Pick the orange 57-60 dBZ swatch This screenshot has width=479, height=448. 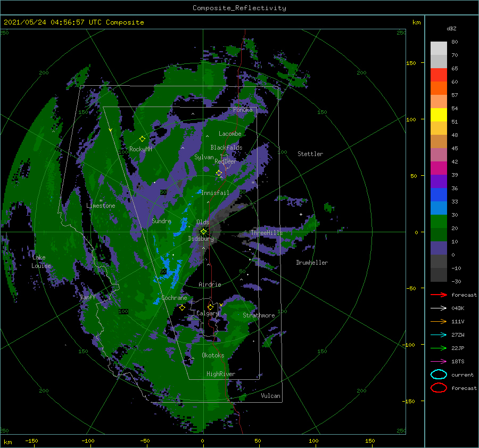[439, 88]
